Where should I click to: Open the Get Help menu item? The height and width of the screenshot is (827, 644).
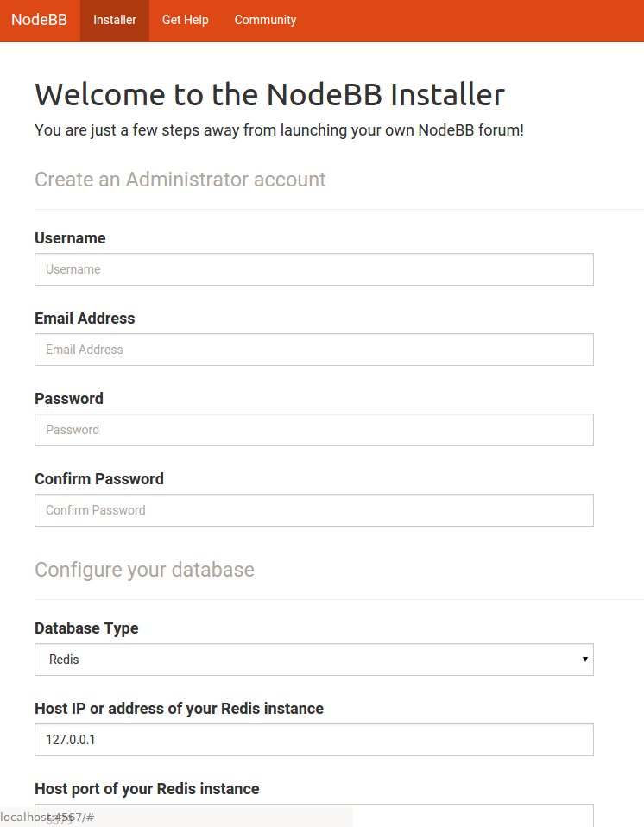185,20
